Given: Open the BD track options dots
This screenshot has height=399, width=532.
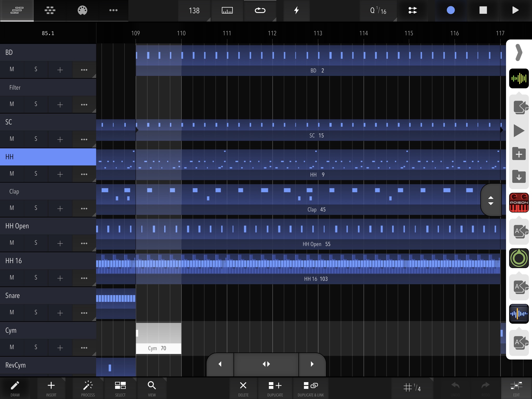Looking at the screenshot, I should tap(84, 70).
